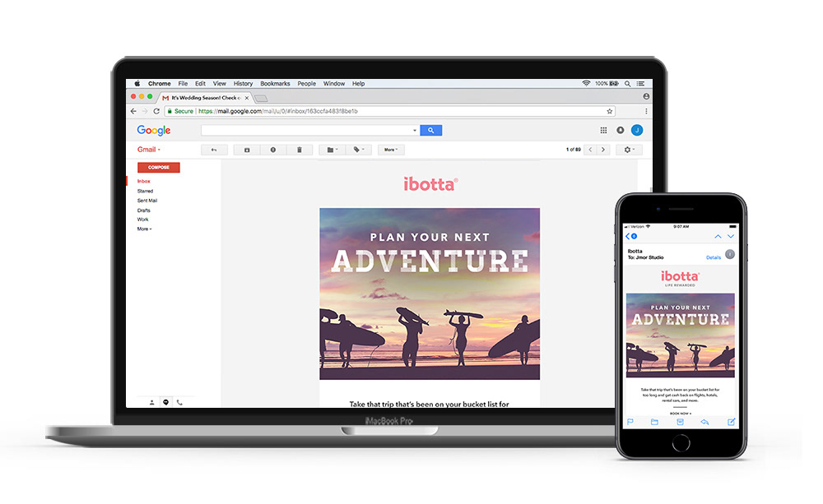This screenshot has height=504, width=823.
Task: Tap the reply arrow on the phone toolbar
Action: [x=705, y=422]
